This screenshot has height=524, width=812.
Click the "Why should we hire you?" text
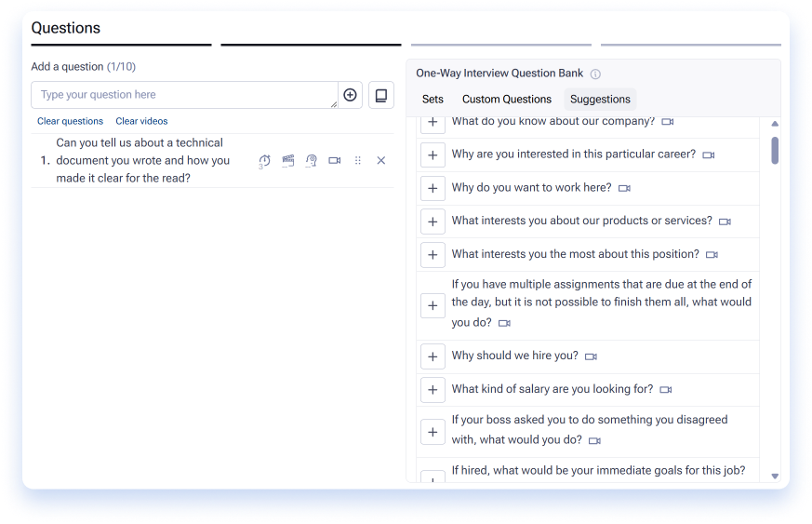pyautogui.click(x=514, y=356)
